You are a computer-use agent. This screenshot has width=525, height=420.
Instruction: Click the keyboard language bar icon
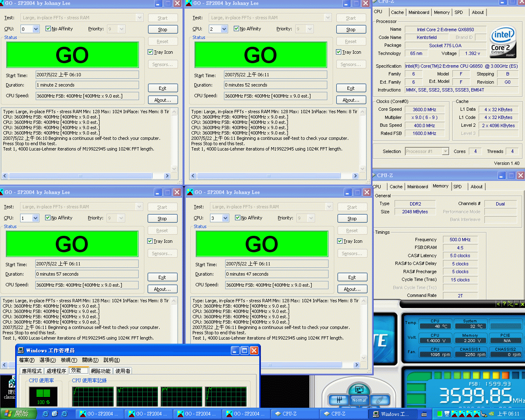(424, 414)
